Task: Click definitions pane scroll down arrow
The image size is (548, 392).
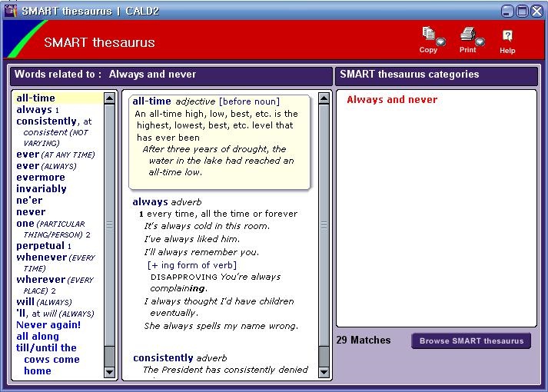Action: pos(324,372)
